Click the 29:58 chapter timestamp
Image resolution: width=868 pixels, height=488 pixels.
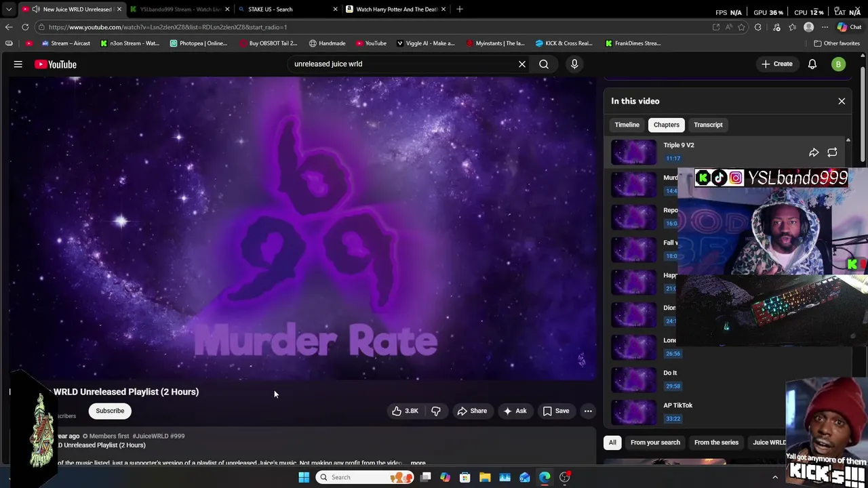click(x=673, y=386)
